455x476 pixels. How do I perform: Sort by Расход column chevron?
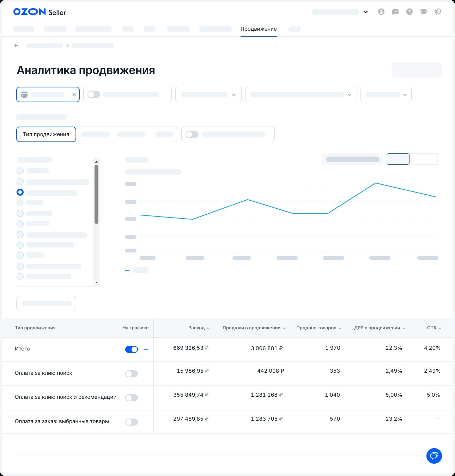(208, 328)
